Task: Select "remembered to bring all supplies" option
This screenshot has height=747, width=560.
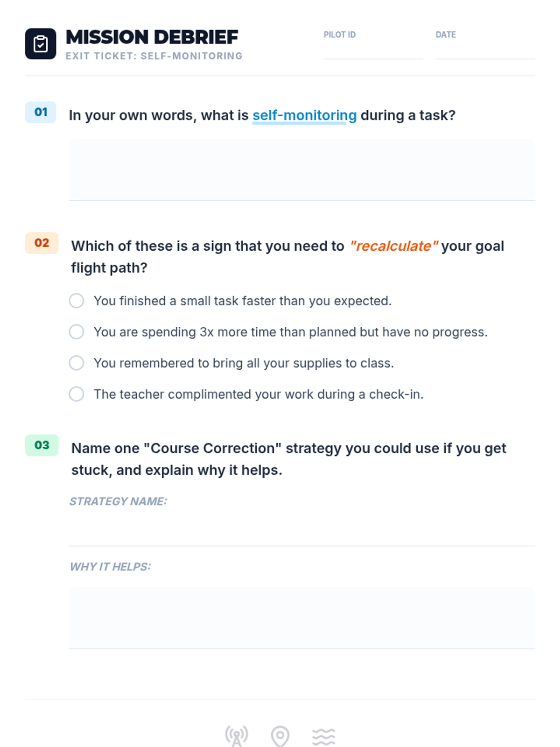Action: [77, 363]
